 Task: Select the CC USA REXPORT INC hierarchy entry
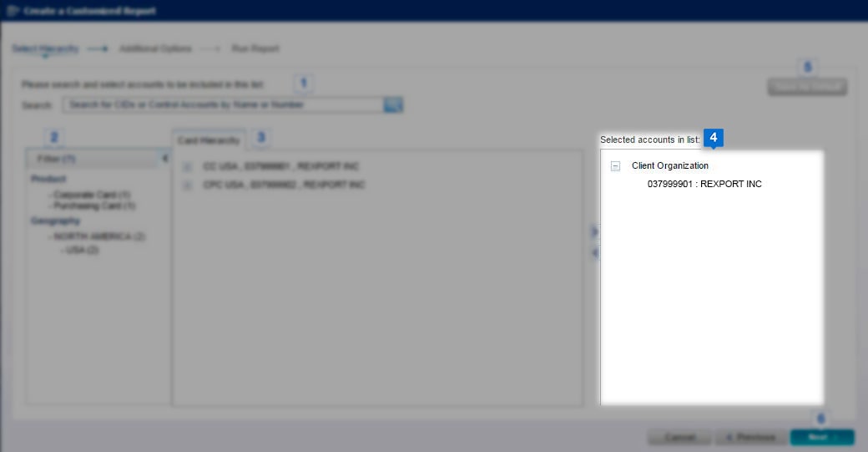point(280,166)
